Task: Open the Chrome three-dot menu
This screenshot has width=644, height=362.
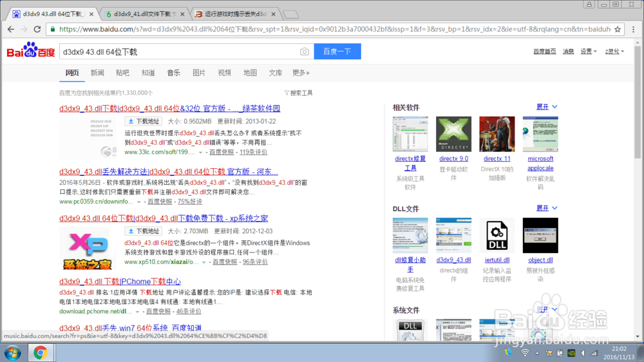Action: 633,29
